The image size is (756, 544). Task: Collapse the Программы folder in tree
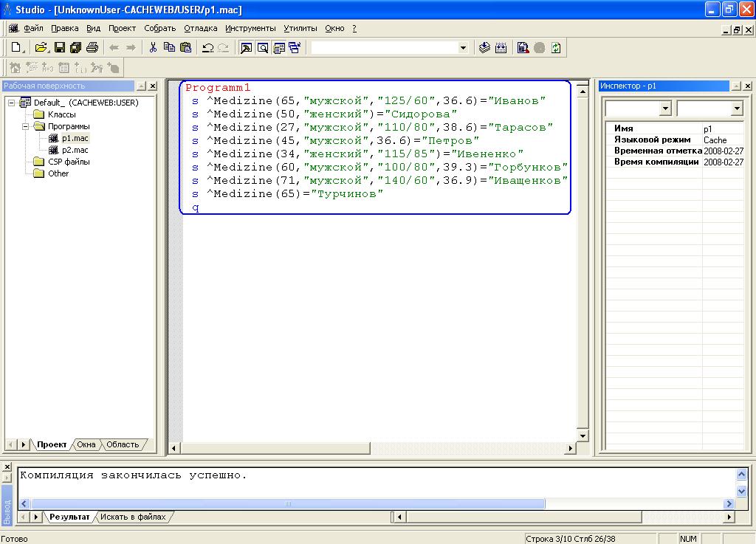click(26, 126)
